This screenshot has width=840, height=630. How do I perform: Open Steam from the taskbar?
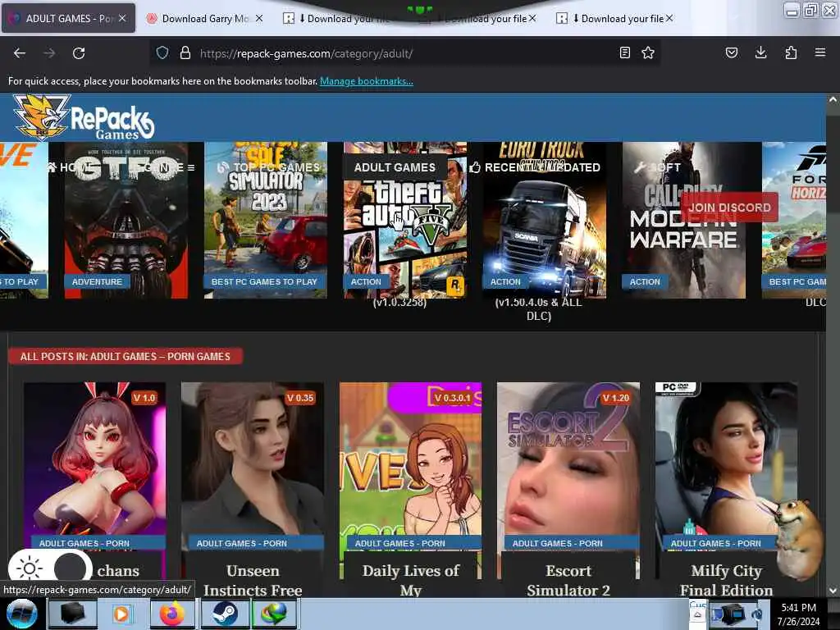[226, 614]
